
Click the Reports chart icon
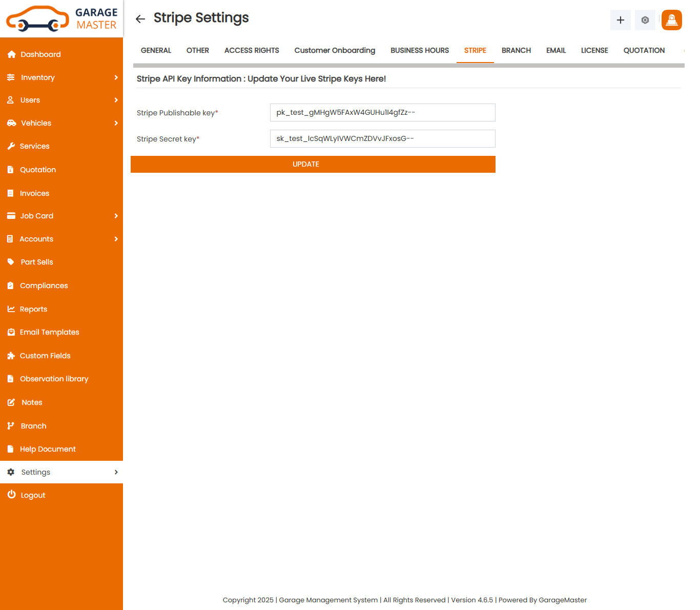(11, 309)
